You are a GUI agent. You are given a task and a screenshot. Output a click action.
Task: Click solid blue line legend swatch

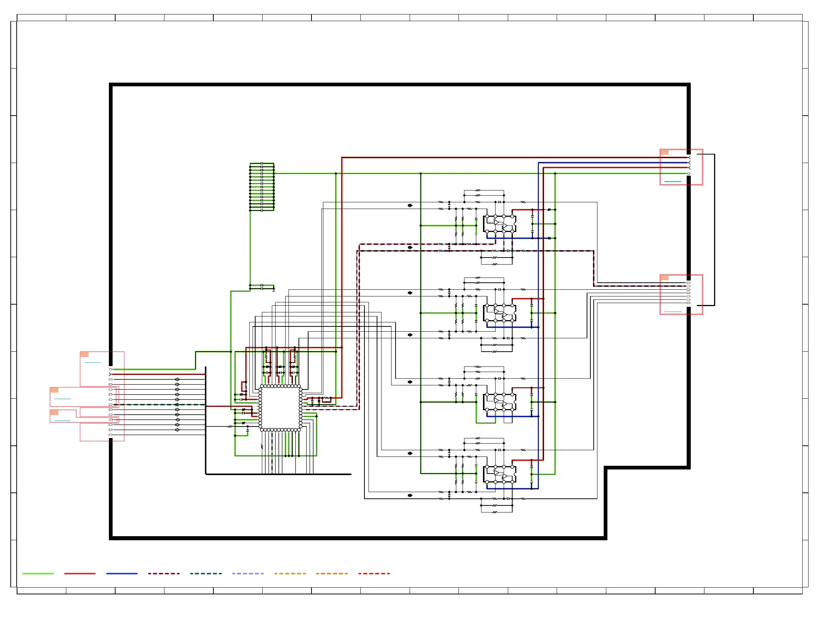click(x=121, y=573)
